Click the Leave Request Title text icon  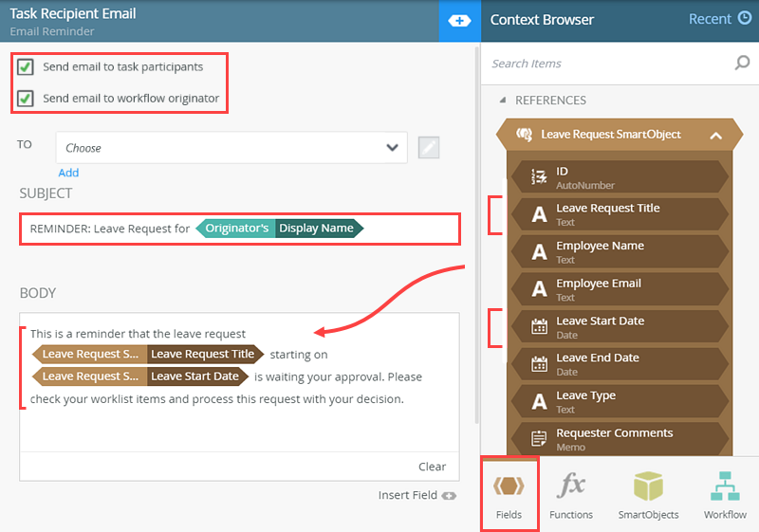pos(539,214)
